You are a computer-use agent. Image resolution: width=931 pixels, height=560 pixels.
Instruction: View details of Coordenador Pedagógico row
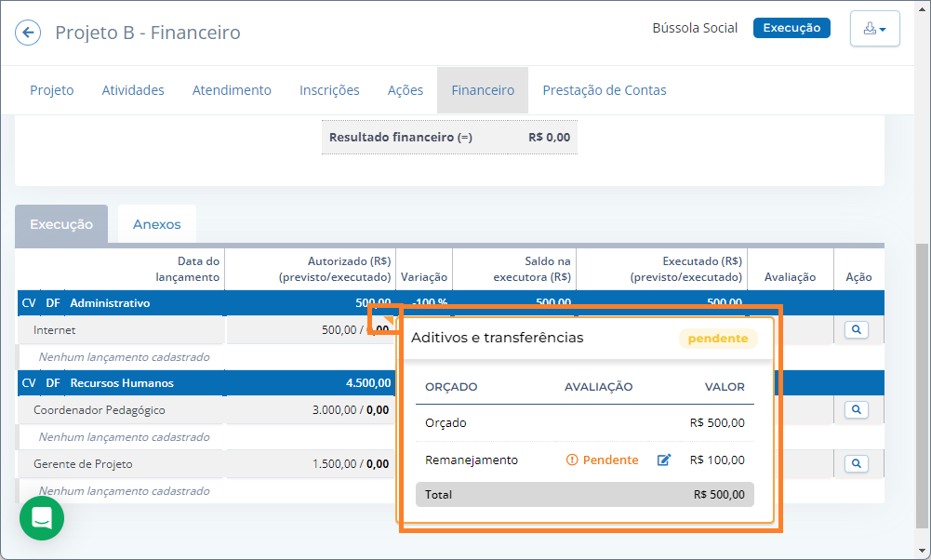(857, 409)
